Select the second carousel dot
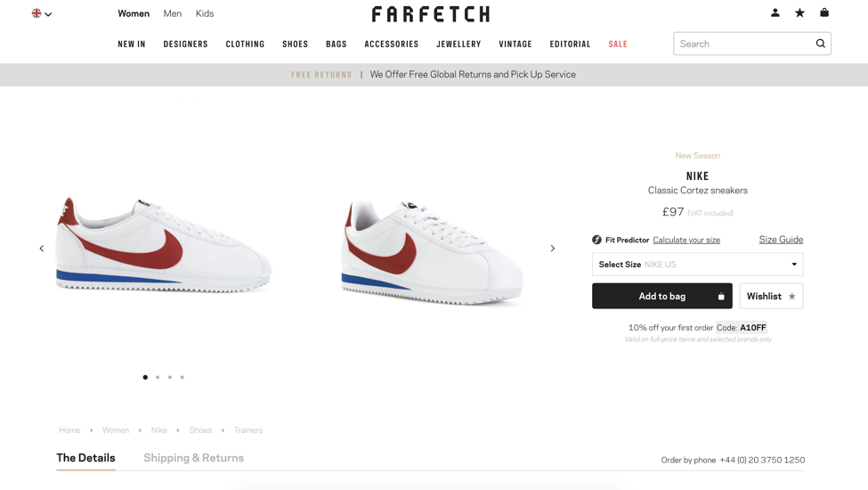Image resolution: width=868 pixels, height=490 pixels. click(x=158, y=378)
